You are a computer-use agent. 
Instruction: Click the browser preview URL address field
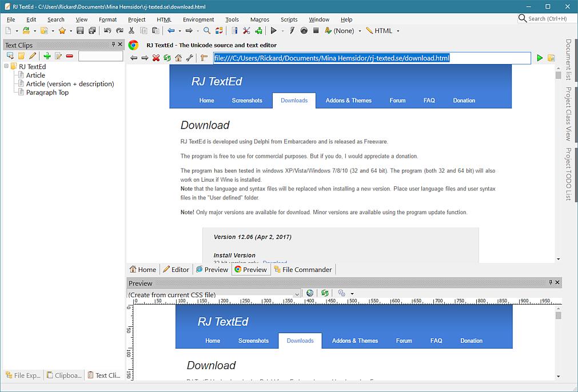(372, 58)
